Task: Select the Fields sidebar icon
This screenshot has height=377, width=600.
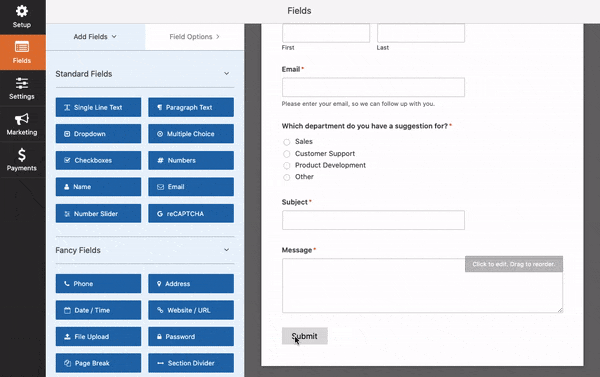Action: pos(22,52)
